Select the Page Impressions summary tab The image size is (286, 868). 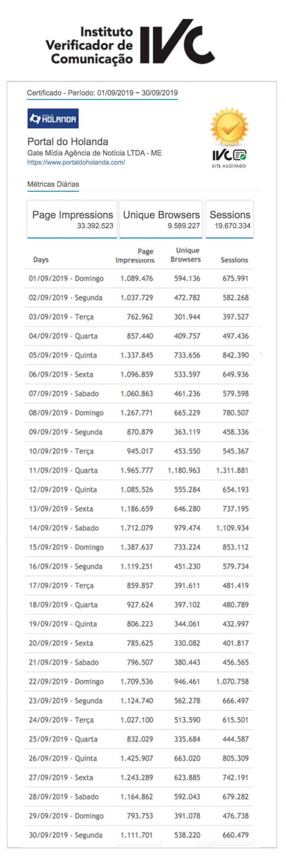[72, 219]
